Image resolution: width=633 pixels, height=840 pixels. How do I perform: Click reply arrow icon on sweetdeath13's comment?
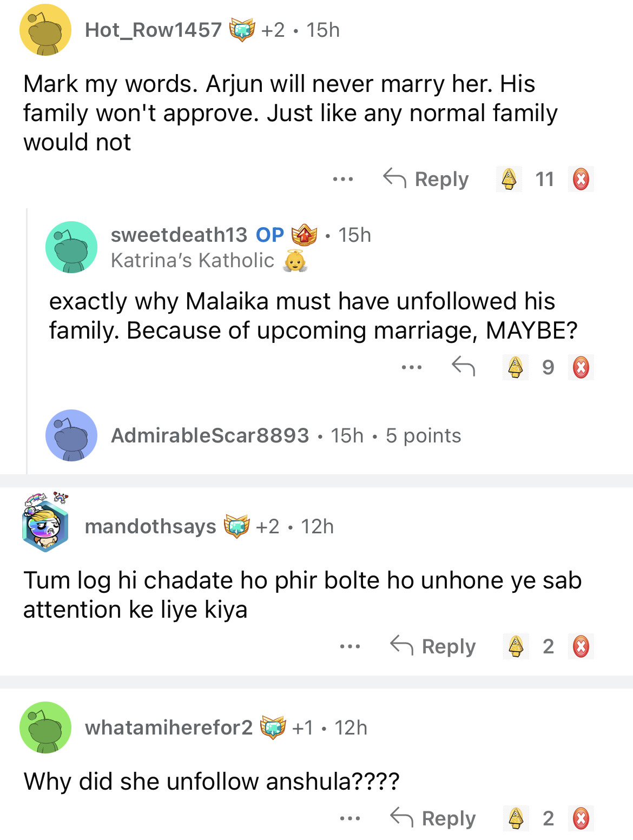(463, 367)
